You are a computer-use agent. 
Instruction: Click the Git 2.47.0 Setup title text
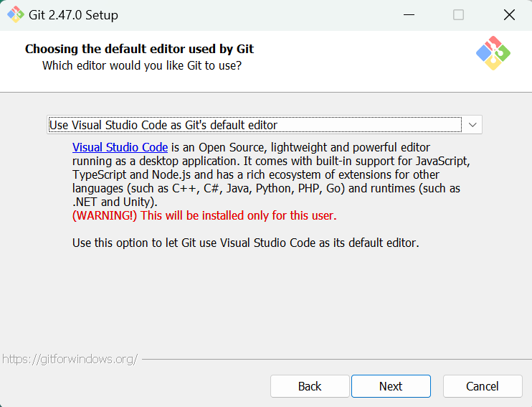coord(73,15)
